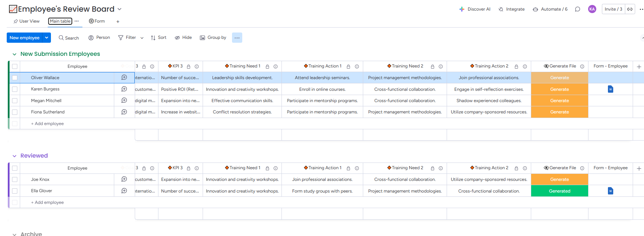
Task: Switch to User View tab
Action: coord(27,21)
